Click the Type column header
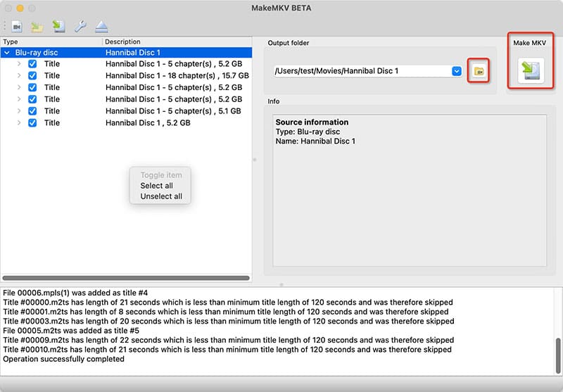 click(49, 42)
